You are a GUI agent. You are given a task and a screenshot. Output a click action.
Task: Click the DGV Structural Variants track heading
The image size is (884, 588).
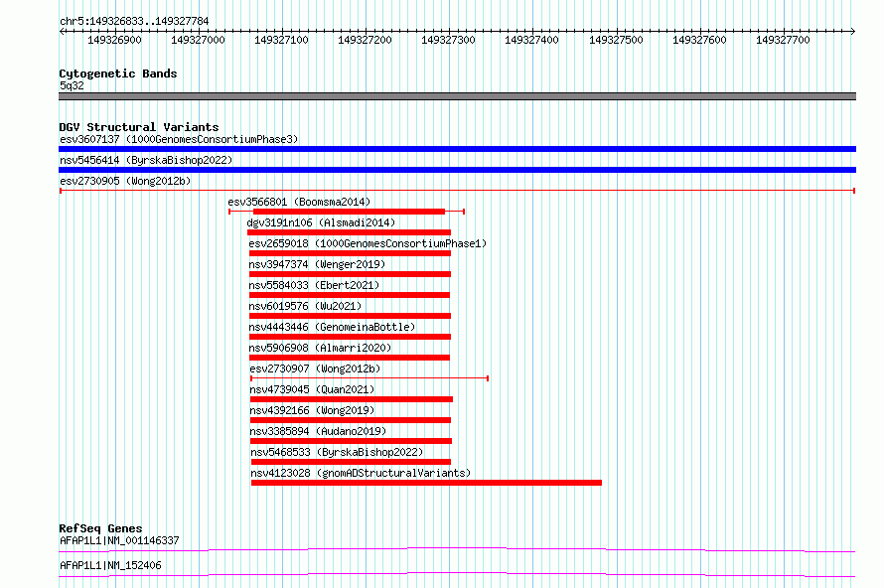coord(139,127)
